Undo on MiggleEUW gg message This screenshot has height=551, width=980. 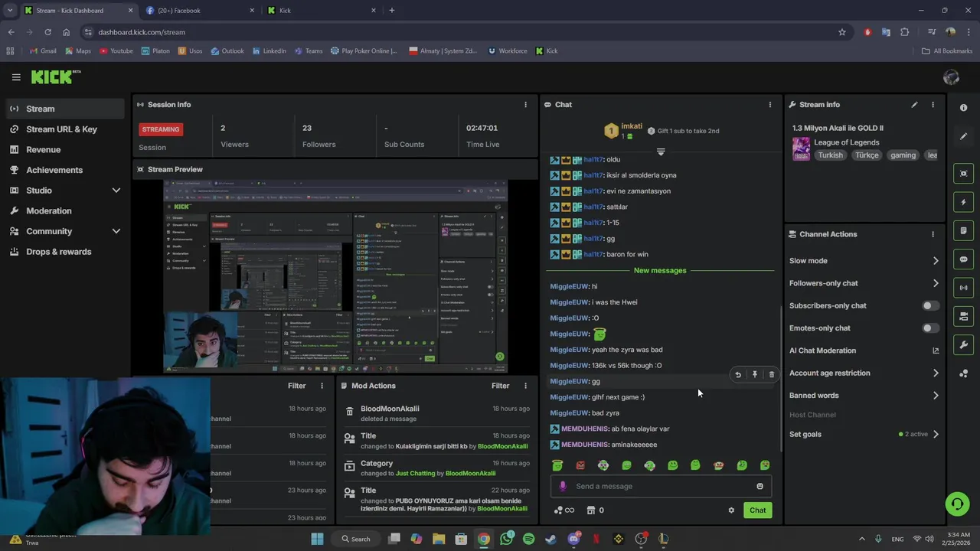pyautogui.click(x=738, y=375)
